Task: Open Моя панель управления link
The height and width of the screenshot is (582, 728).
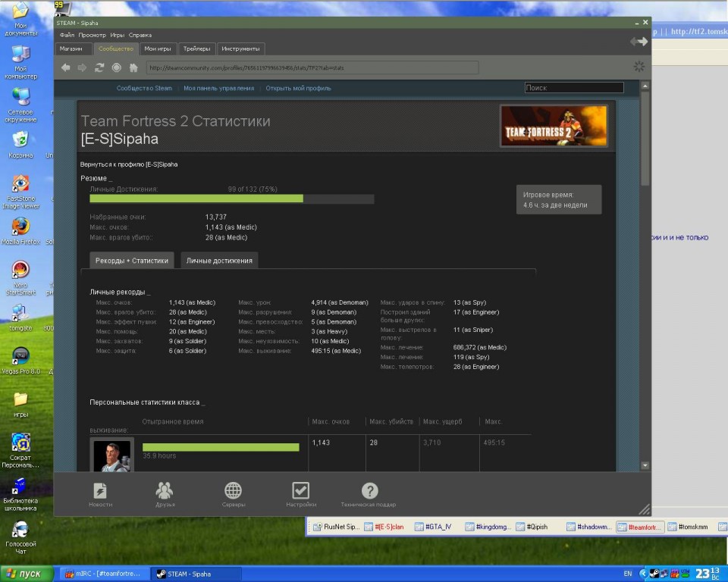Action: click(218, 88)
